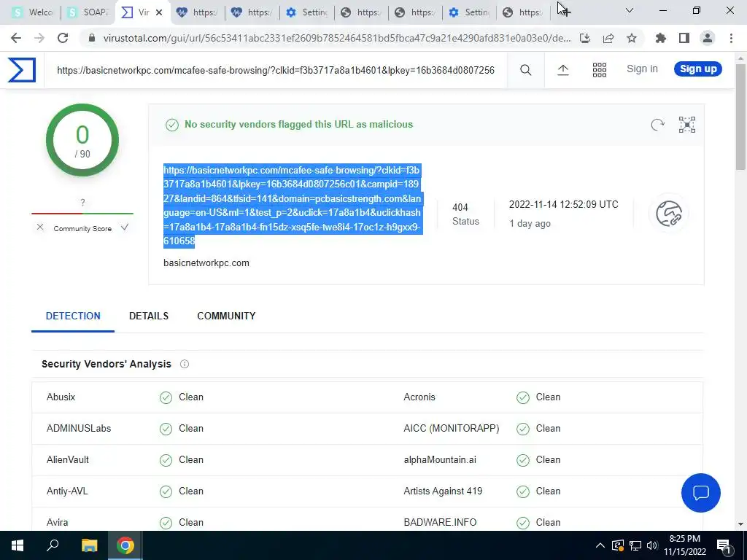Click the community score bar
This screenshot has width=747, height=560.
[x=82, y=214]
